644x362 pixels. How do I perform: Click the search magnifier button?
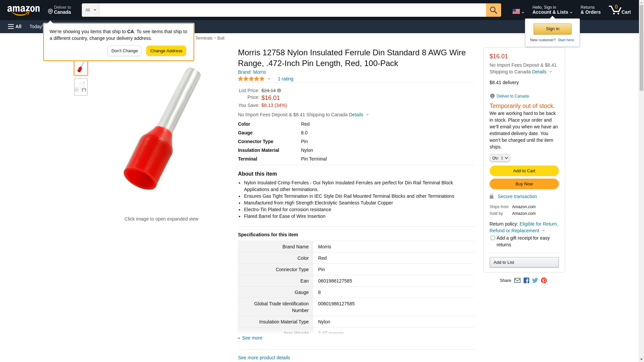(x=493, y=10)
